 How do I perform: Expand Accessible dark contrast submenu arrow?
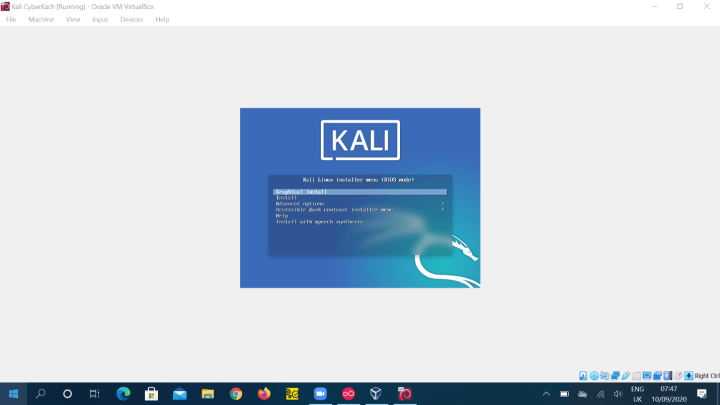(x=443, y=210)
